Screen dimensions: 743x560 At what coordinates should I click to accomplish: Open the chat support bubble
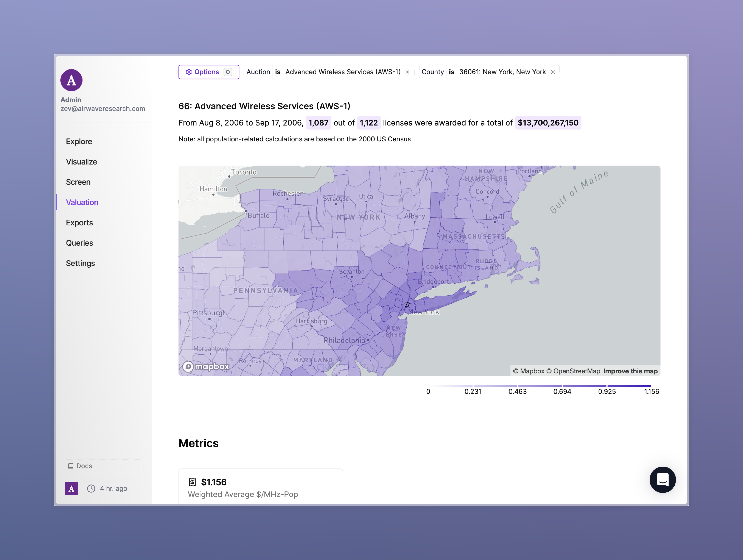point(662,479)
